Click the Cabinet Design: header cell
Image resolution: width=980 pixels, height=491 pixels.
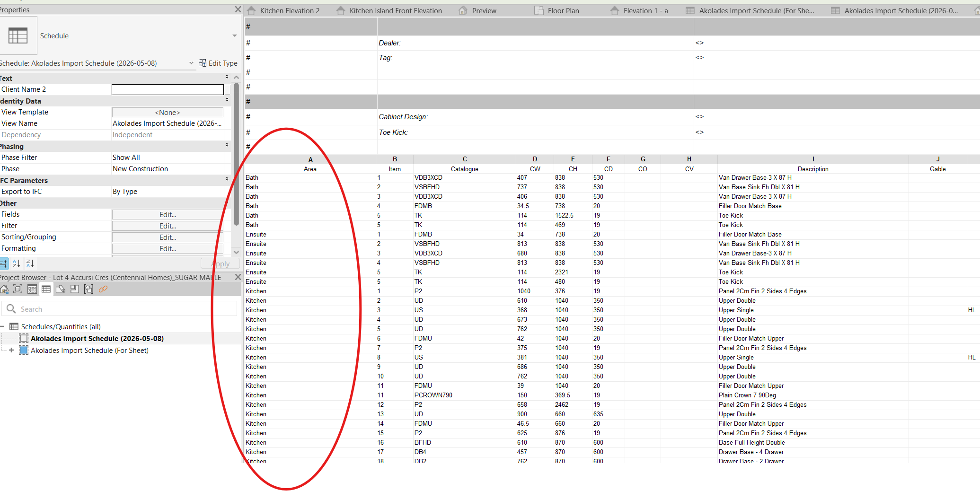(535, 117)
